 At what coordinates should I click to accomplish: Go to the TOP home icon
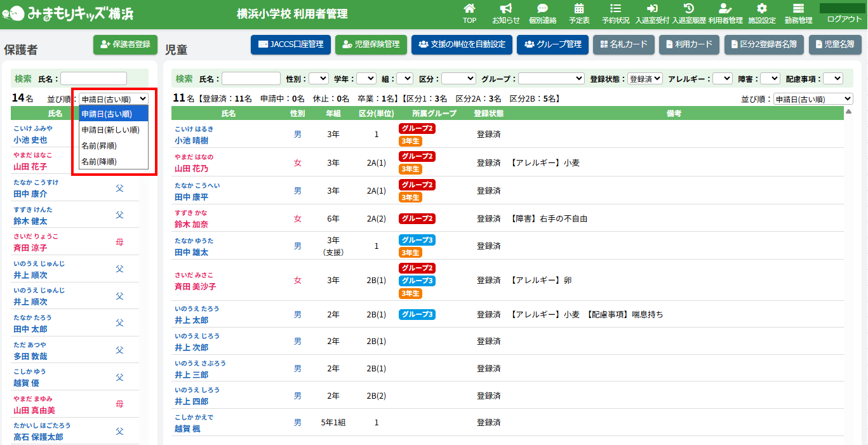[469, 9]
